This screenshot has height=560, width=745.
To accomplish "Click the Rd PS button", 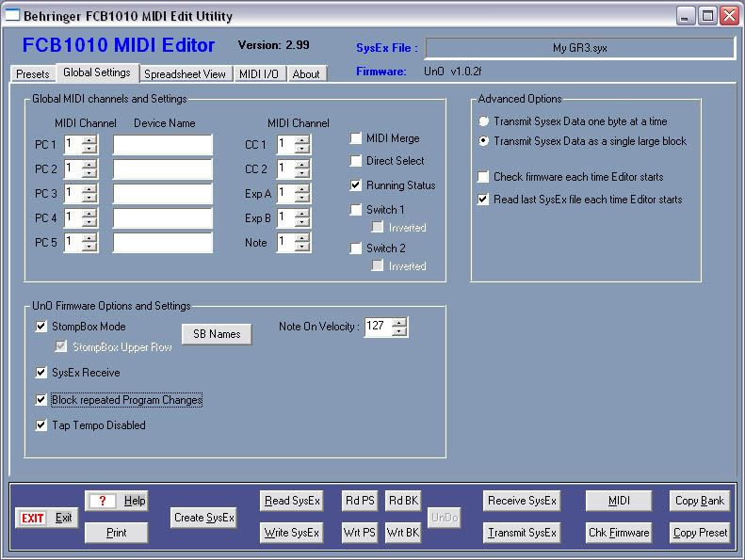I will point(360,501).
